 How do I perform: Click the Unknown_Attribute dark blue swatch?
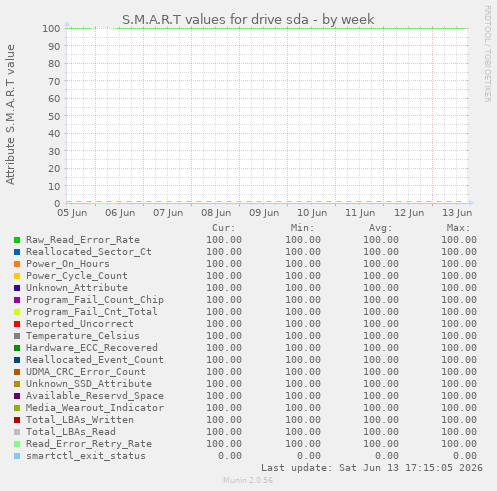(17, 288)
